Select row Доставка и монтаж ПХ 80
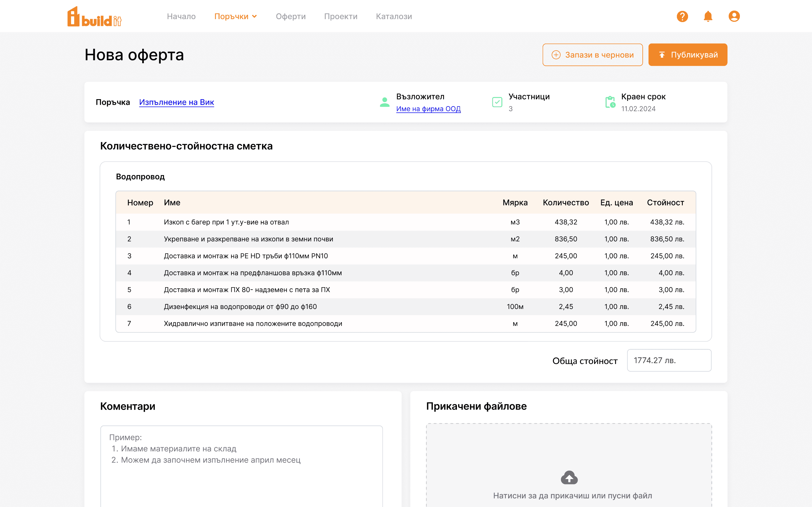Viewport: 812px width, 507px height. (x=405, y=290)
